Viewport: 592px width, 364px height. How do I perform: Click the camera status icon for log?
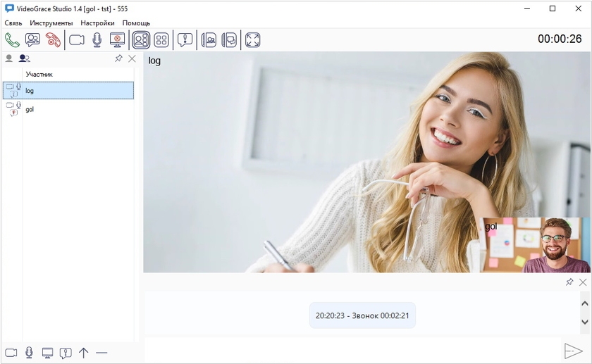tap(10, 87)
